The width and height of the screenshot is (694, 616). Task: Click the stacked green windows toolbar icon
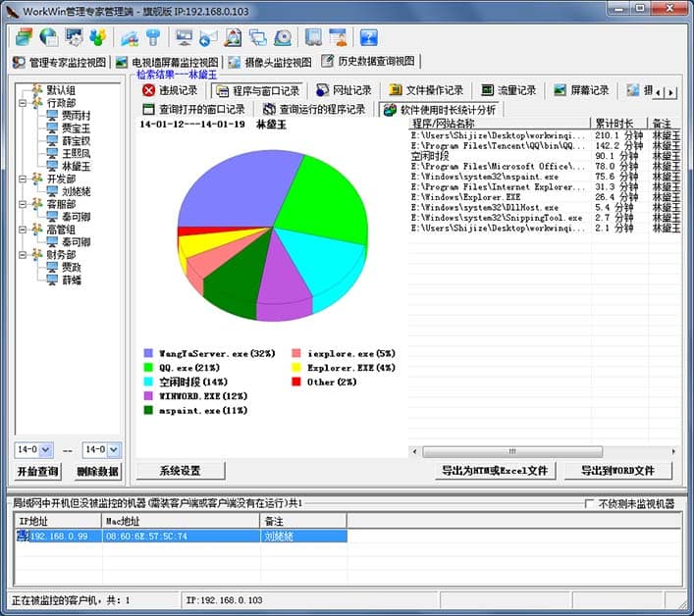tap(24, 37)
